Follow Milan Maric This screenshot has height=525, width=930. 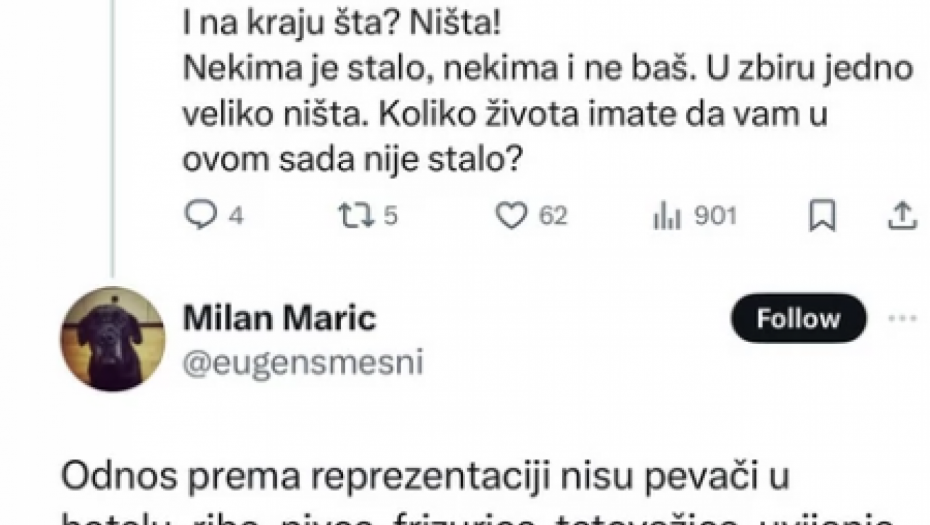coord(797,319)
